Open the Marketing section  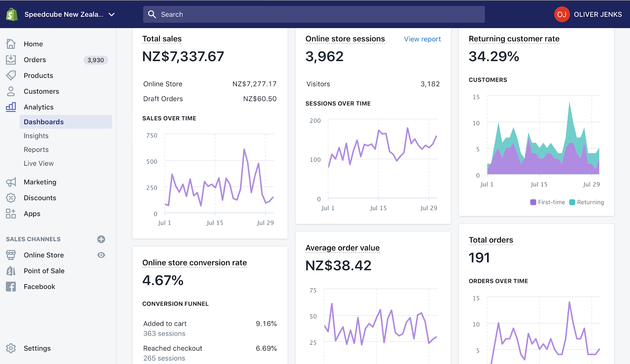40,182
